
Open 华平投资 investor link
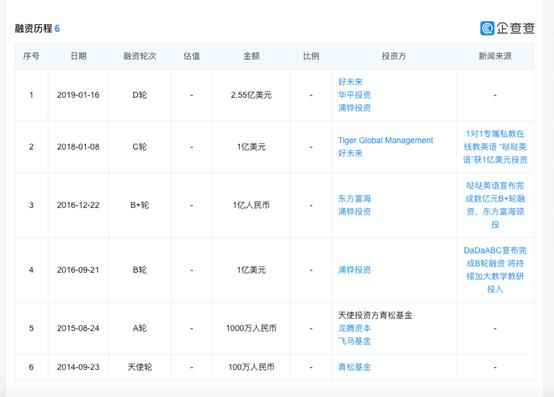click(x=354, y=95)
